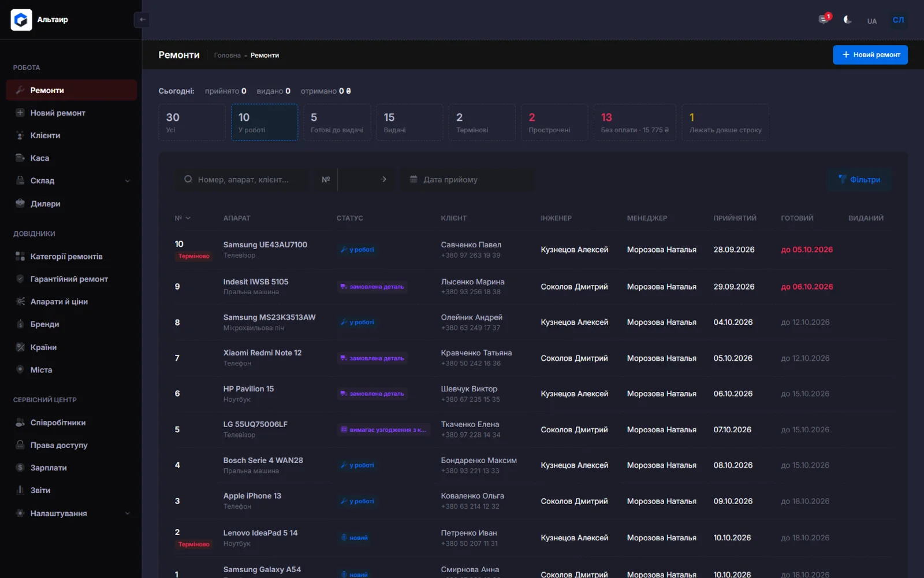Click the Головна breadcrumb link

227,55
